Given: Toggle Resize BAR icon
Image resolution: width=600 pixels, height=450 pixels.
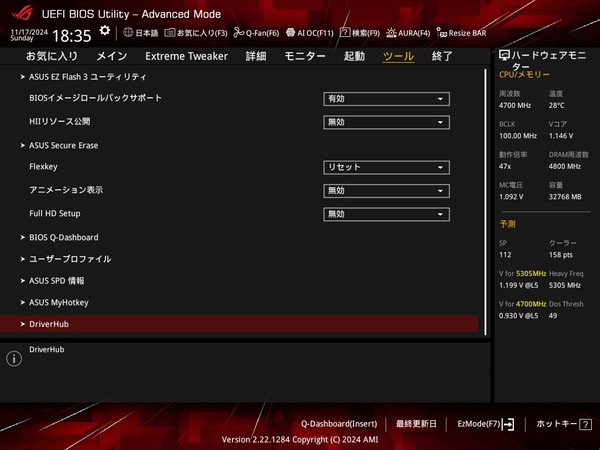Looking at the screenshot, I should [442, 33].
